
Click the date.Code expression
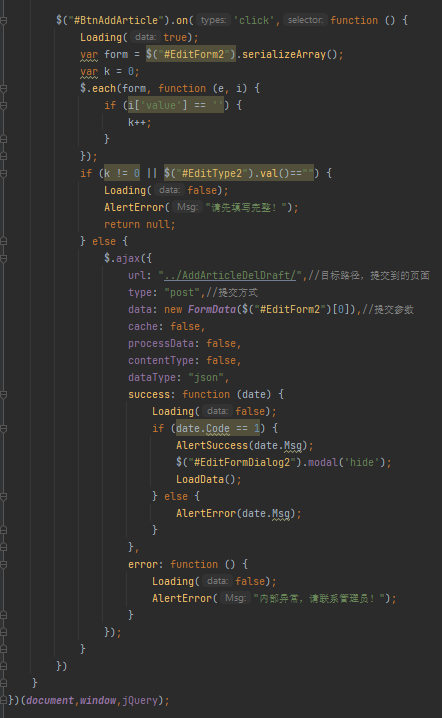click(203, 429)
